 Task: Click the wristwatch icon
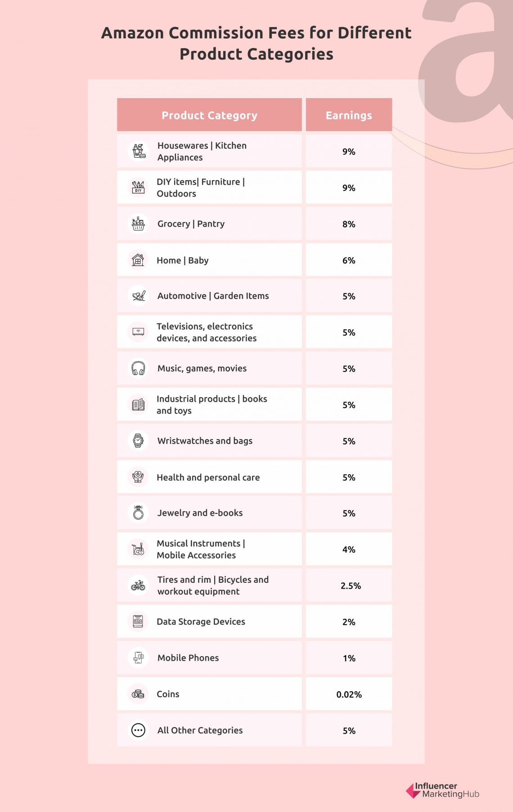point(138,440)
